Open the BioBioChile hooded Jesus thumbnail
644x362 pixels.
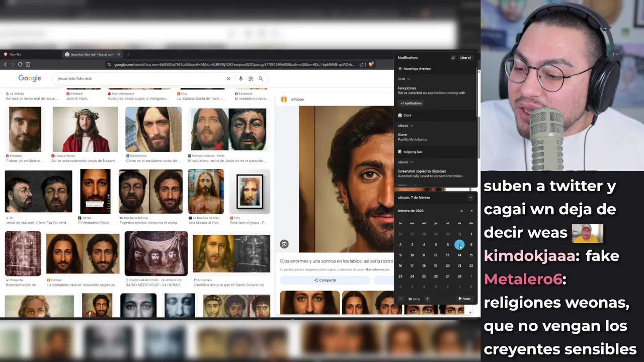point(153,129)
